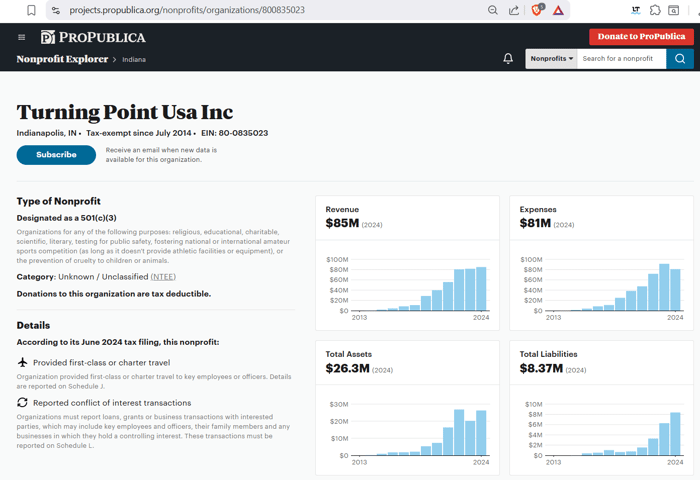Screen dimensions: 700x480
Task: Click the Subscribe button
Action: point(56,155)
